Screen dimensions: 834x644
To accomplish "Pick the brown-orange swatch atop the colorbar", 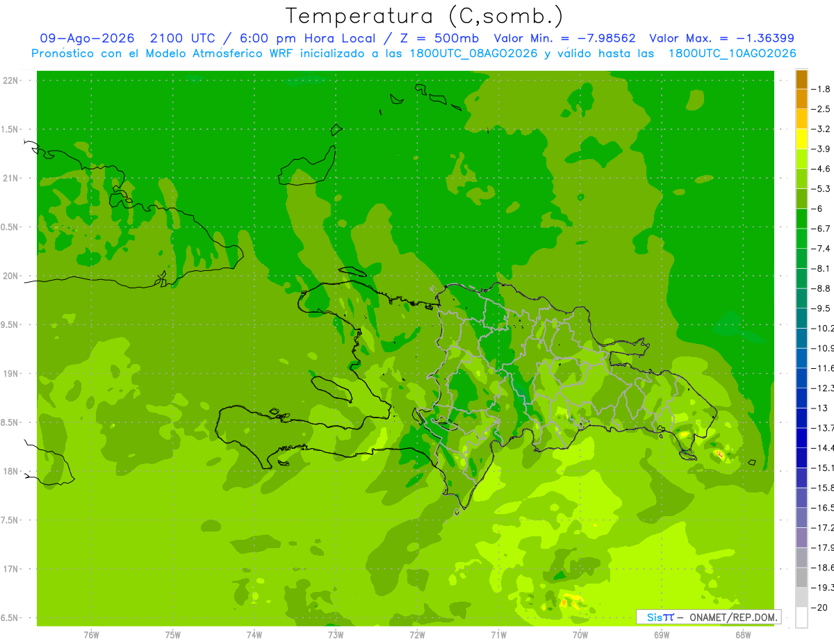I will (801, 79).
